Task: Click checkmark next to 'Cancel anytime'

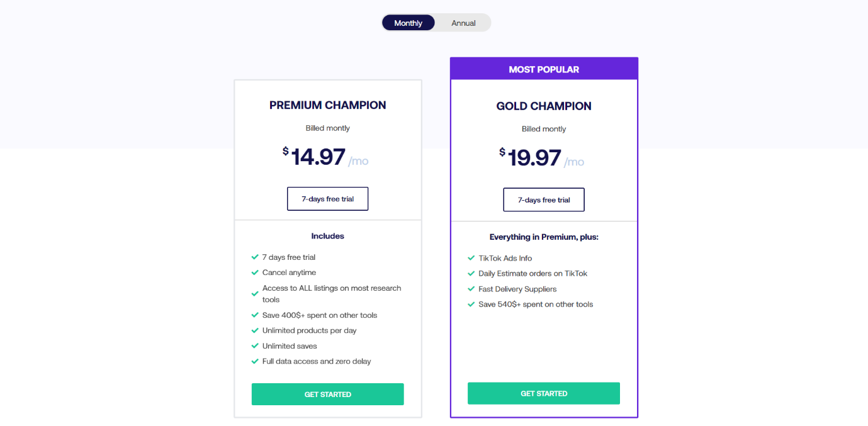Action: [x=255, y=272]
